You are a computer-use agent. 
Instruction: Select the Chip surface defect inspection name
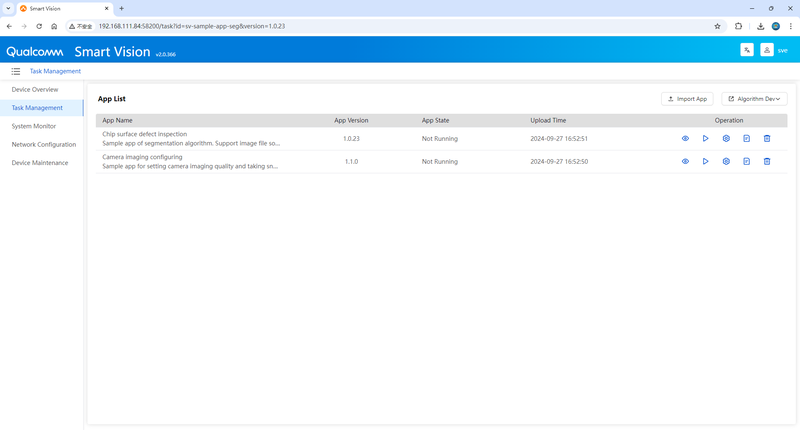[144, 134]
